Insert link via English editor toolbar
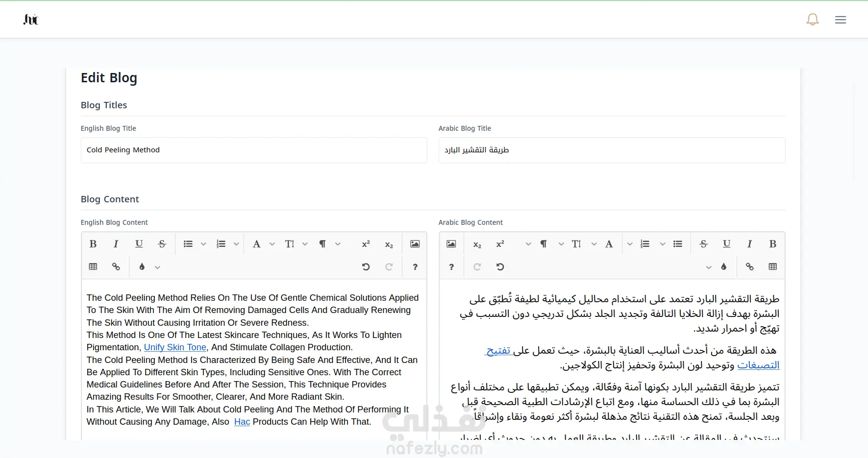 pyautogui.click(x=116, y=267)
